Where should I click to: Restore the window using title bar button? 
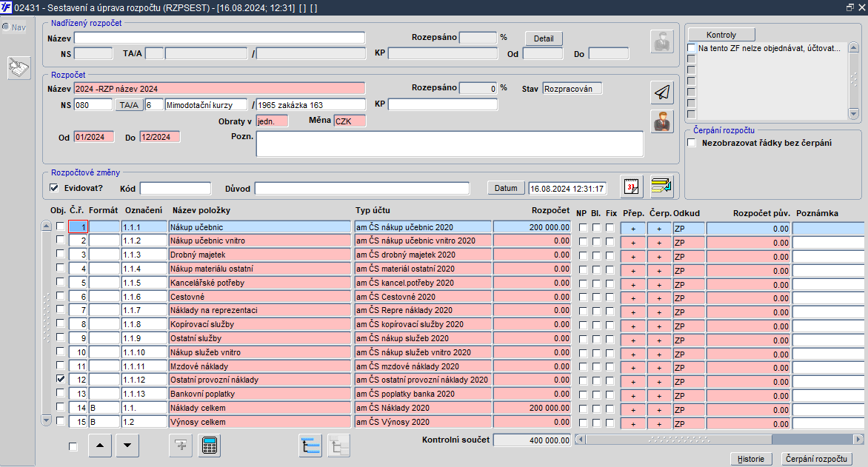[850, 7]
